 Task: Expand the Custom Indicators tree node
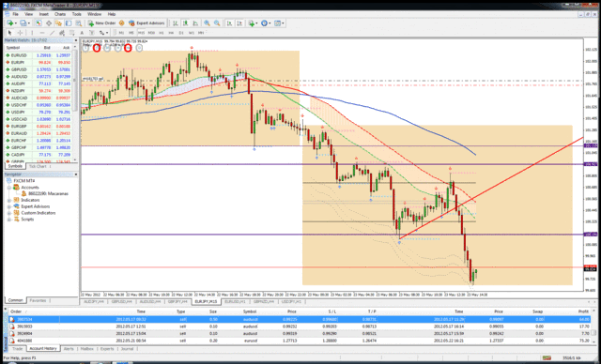[x=9, y=213]
